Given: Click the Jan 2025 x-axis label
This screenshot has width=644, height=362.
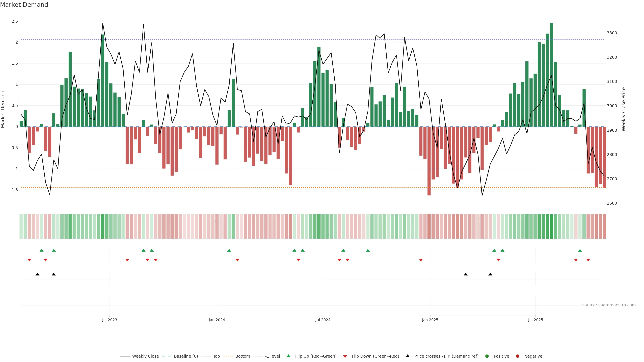Looking at the screenshot, I should point(430,320).
